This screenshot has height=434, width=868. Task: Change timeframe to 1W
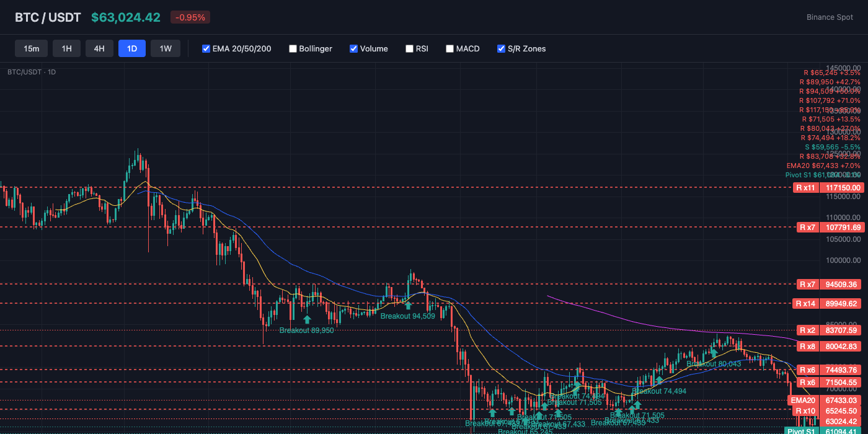click(166, 48)
